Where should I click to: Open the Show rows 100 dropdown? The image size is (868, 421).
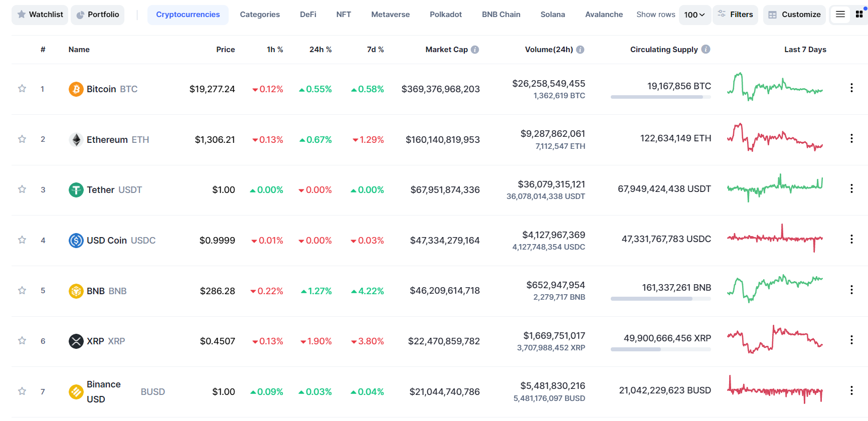click(x=695, y=15)
